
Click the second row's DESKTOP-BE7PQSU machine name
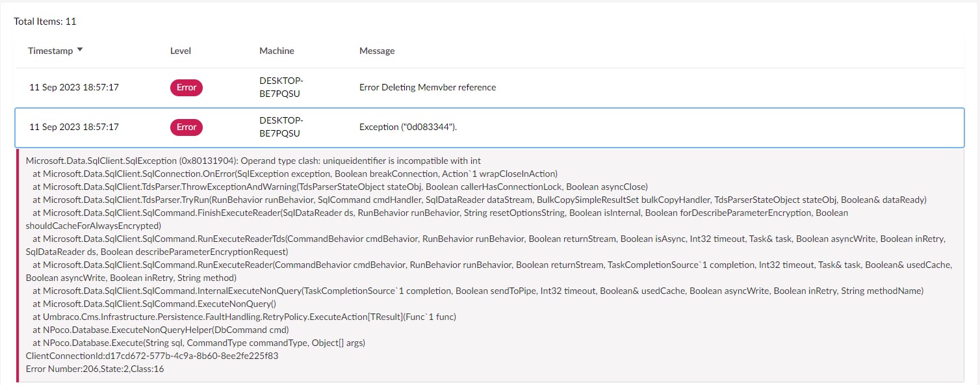point(281,127)
